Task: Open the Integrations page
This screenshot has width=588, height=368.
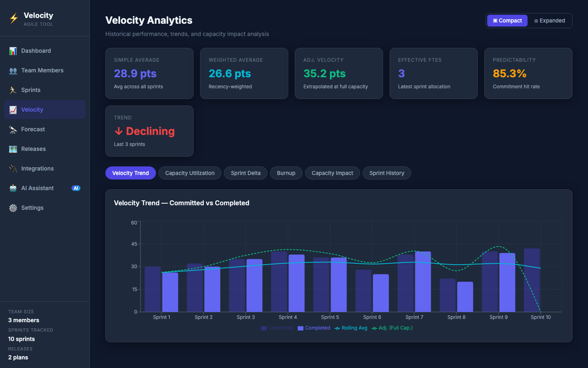Action: click(45, 168)
